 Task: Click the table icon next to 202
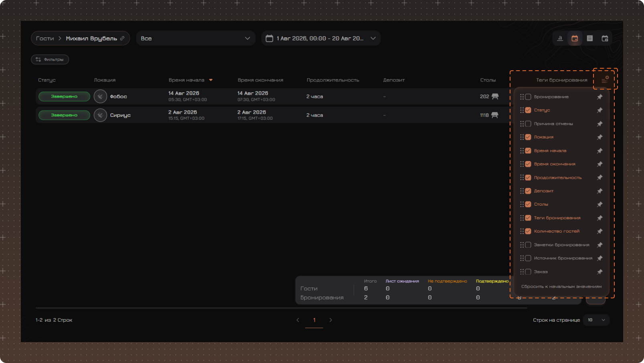point(495,96)
